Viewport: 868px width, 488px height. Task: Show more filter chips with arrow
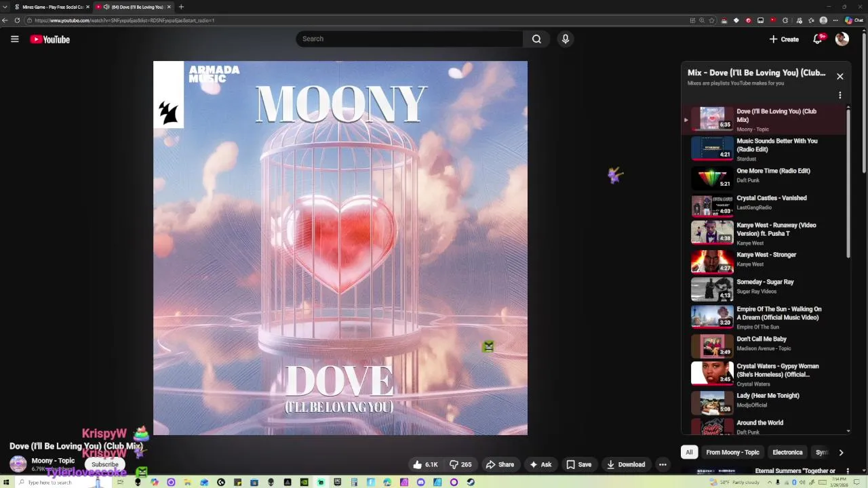point(841,452)
